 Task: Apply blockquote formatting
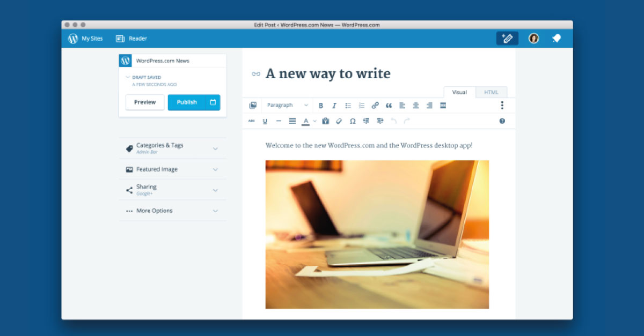389,106
